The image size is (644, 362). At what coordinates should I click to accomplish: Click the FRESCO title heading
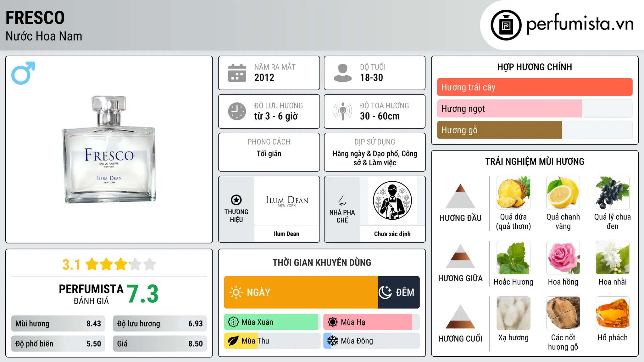pos(35,18)
